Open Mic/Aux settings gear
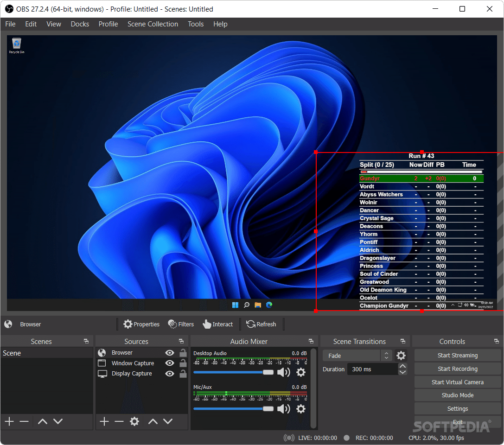 [x=301, y=409]
